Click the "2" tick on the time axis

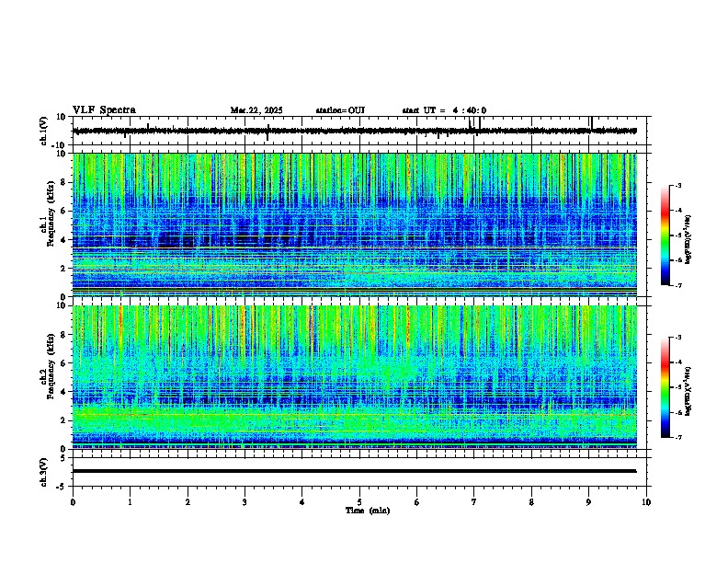tap(188, 502)
